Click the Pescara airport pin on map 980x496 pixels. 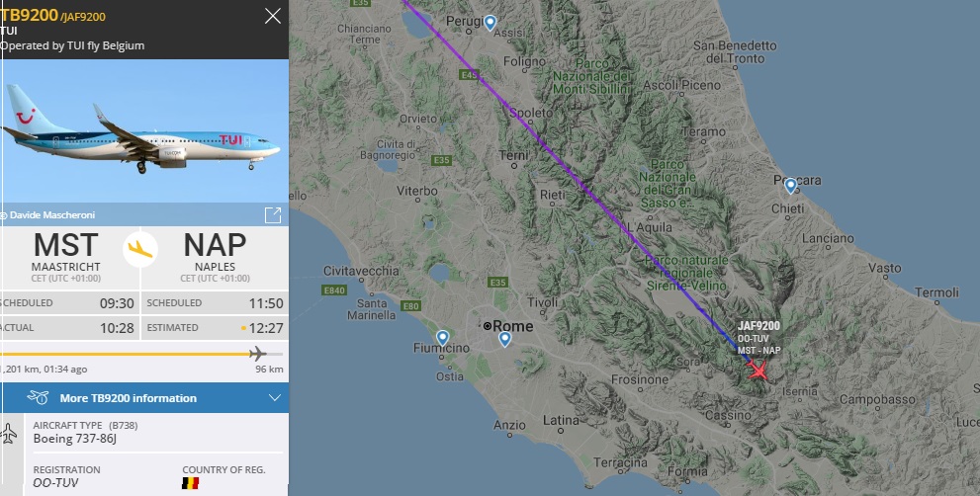pos(790,185)
